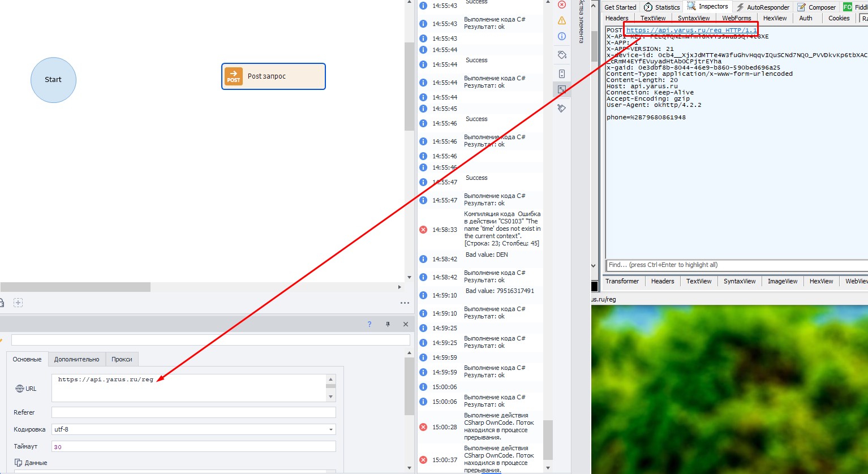The width and height of the screenshot is (868, 474).
Task: Open the request WebForms tab
Action: pyautogui.click(x=737, y=18)
